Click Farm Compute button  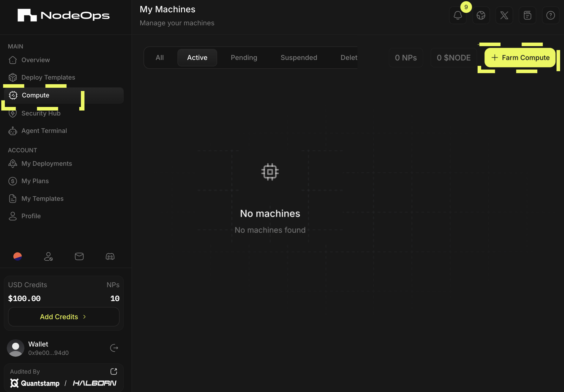[x=520, y=58]
